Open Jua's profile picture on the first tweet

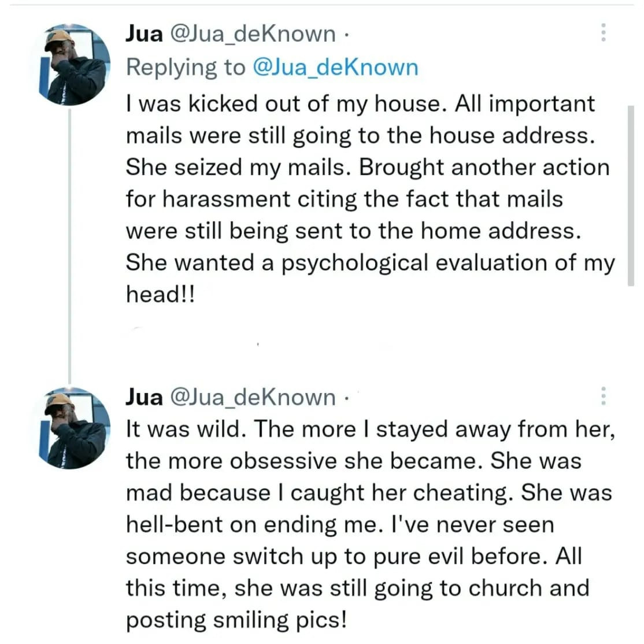point(72,65)
